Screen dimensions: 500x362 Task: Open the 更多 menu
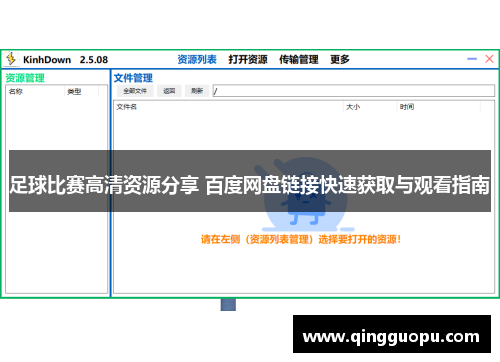[x=340, y=59]
